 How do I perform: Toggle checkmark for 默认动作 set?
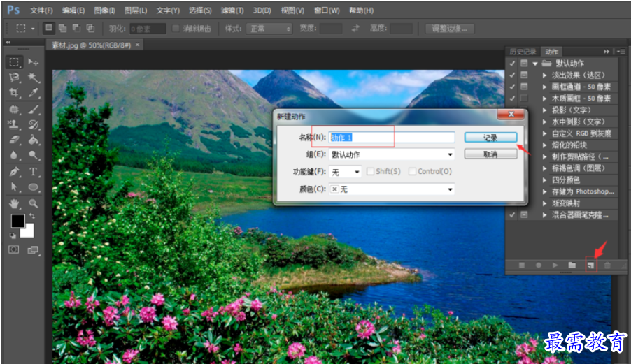point(512,64)
